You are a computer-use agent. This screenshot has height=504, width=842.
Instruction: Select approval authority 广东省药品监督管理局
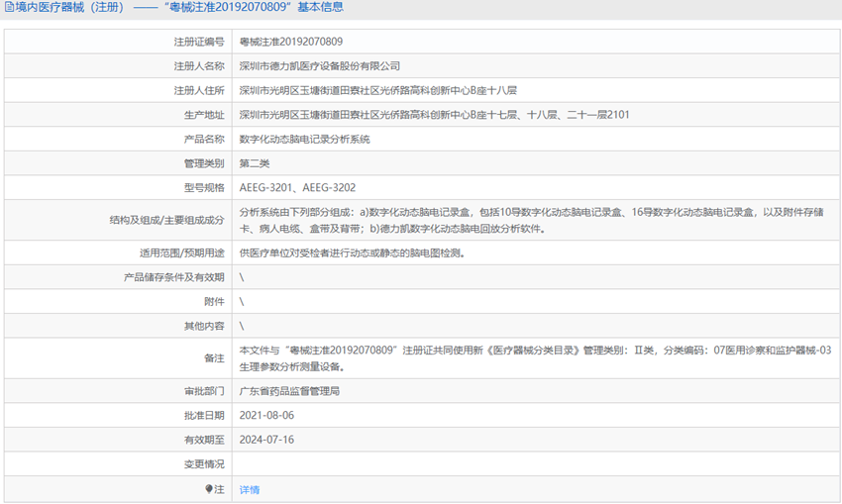pos(289,391)
